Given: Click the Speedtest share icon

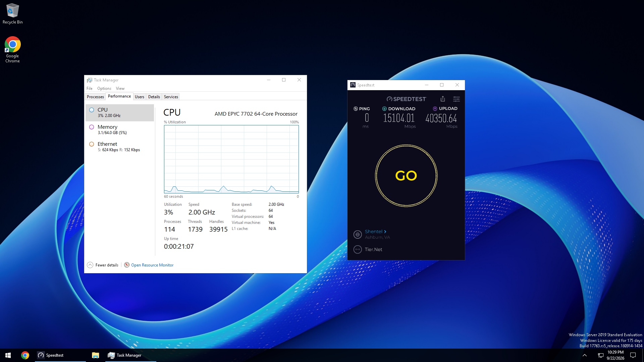Looking at the screenshot, I should tap(443, 99).
